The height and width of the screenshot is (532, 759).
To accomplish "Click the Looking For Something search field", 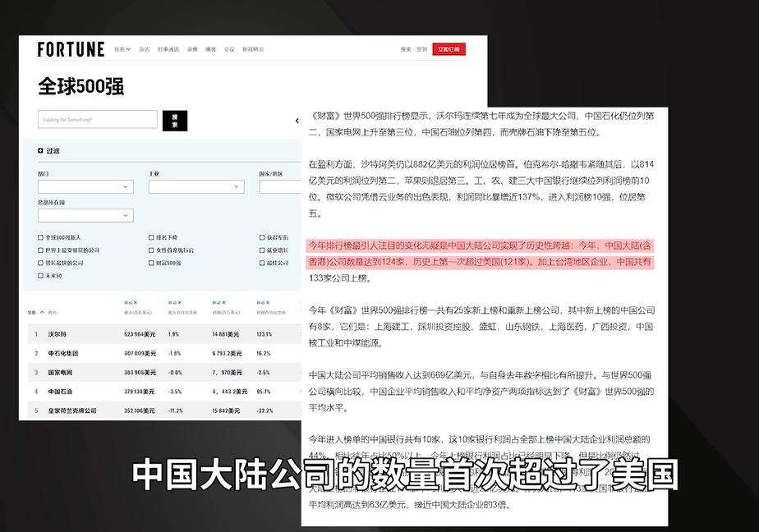I will point(97,119).
